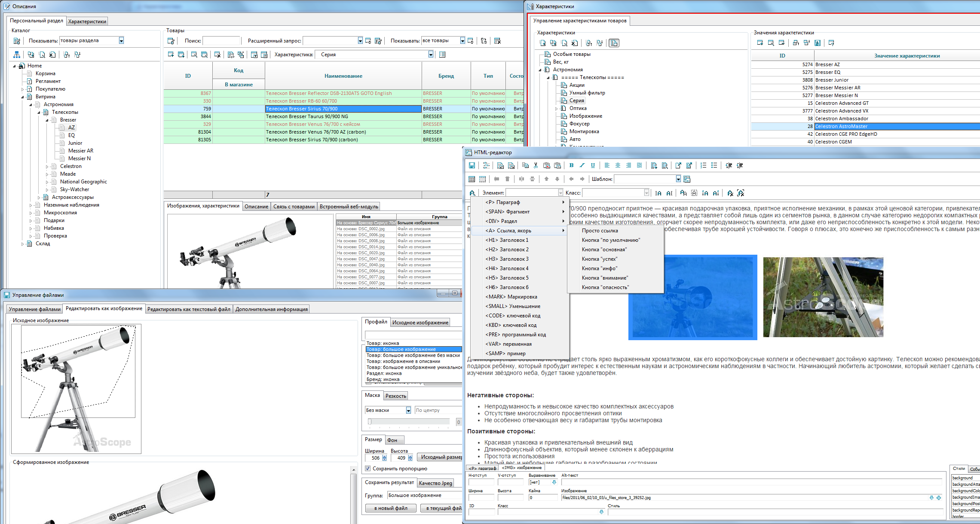This screenshot has width=980, height=524.
Task: Switch to the Описание tab
Action: tap(256, 207)
